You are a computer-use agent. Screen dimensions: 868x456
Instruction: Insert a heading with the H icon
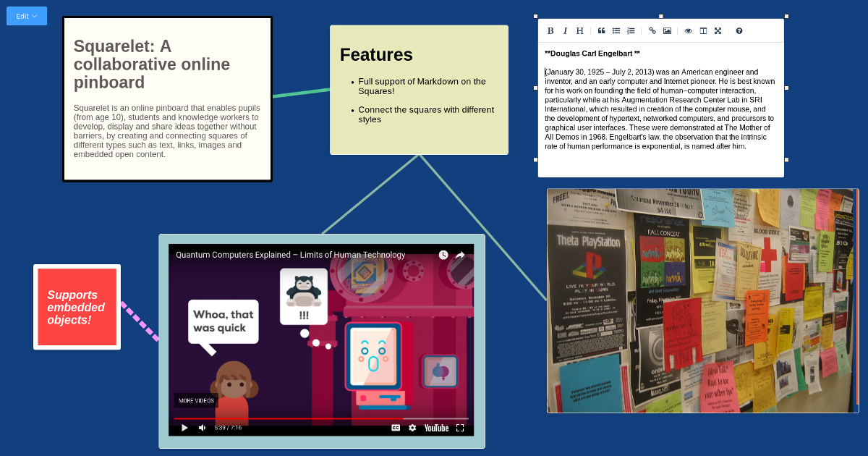579,31
